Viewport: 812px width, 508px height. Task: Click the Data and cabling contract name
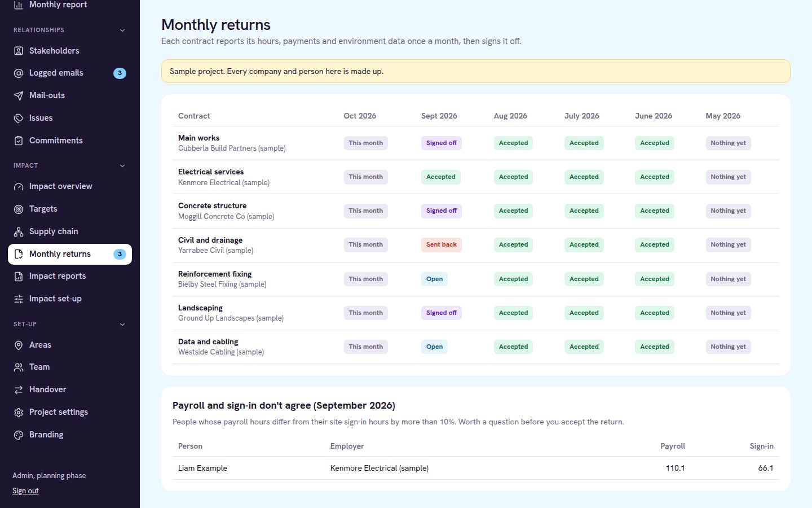point(208,341)
